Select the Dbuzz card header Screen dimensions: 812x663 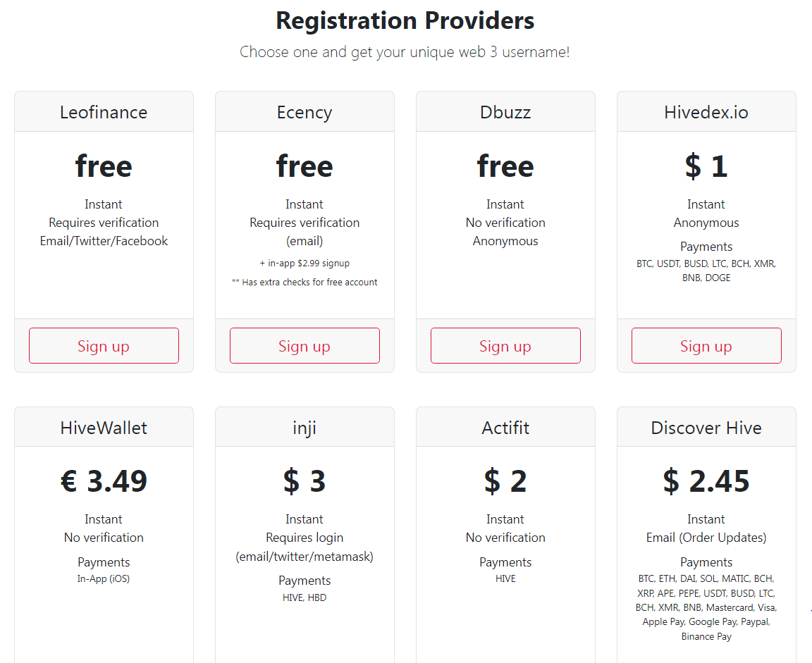coord(505,112)
